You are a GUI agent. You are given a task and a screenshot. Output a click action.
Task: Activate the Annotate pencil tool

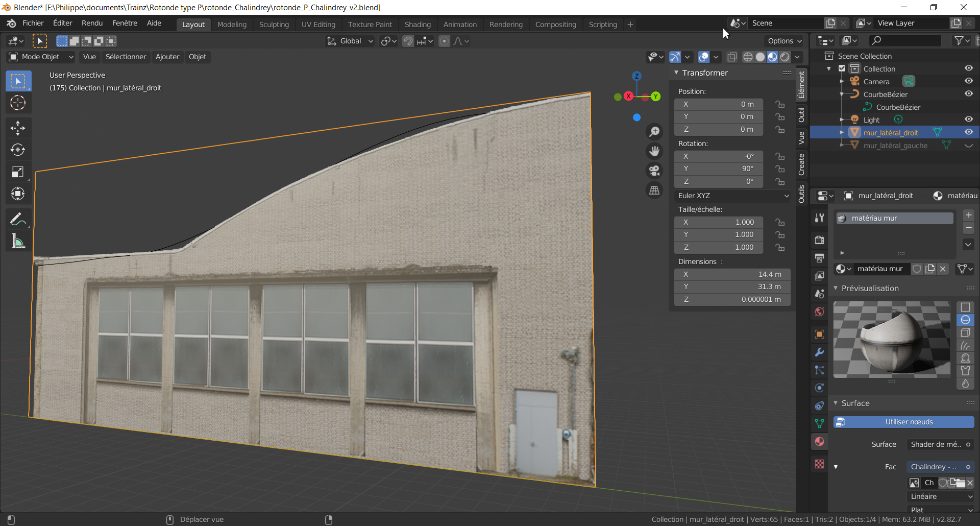click(x=18, y=220)
